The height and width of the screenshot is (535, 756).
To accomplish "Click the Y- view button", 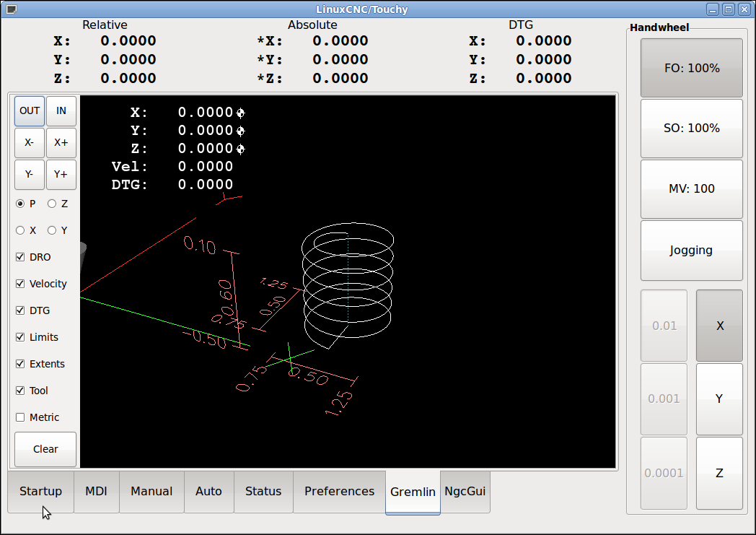I will tap(30, 174).
